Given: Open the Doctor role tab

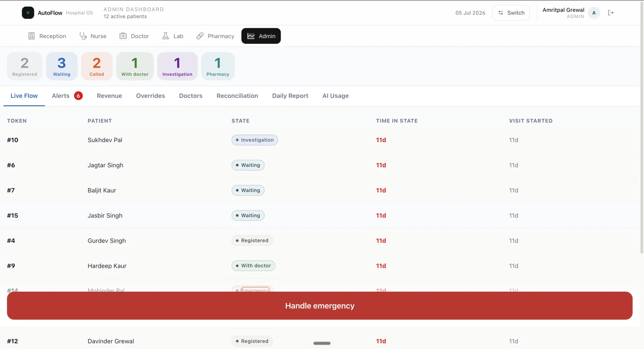Looking at the screenshot, I should click(x=134, y=36).
